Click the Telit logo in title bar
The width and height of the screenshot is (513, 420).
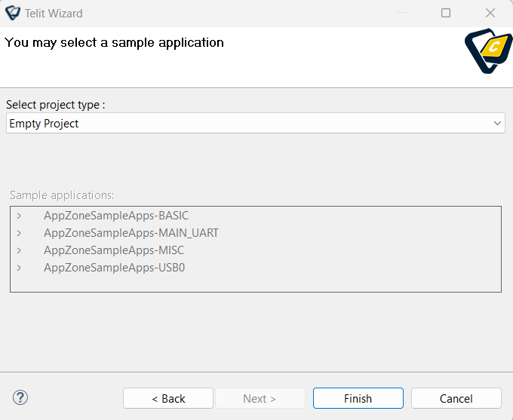tap(13, 13)
